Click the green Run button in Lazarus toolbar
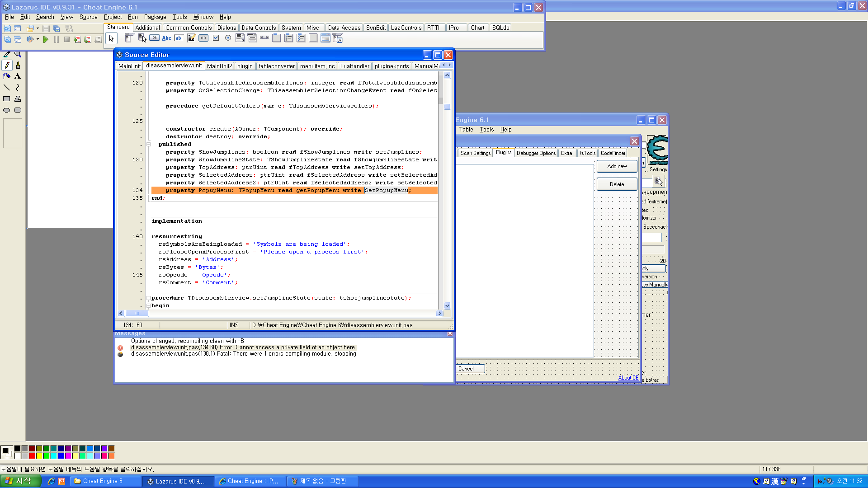Image resolution: width=868 pixels, height=488 pixels. [x=46, y=40]
